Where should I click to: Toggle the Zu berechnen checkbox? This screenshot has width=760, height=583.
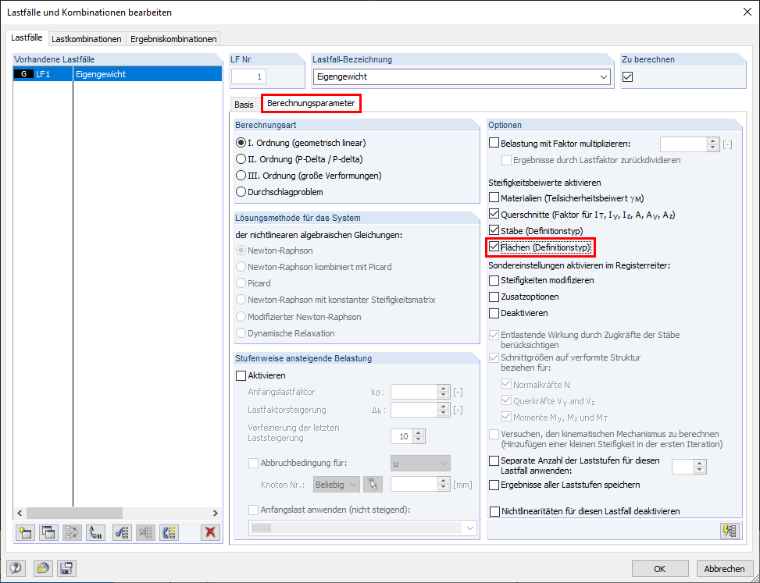click(628, 77)
